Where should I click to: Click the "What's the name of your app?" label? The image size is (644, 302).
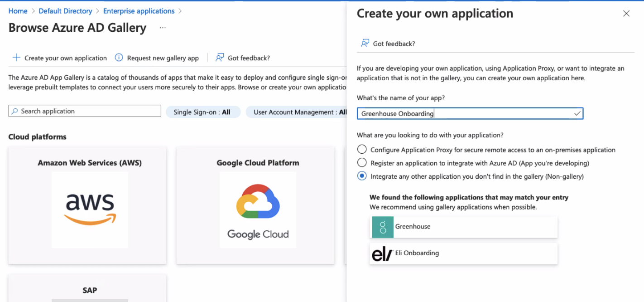(401, 98)
